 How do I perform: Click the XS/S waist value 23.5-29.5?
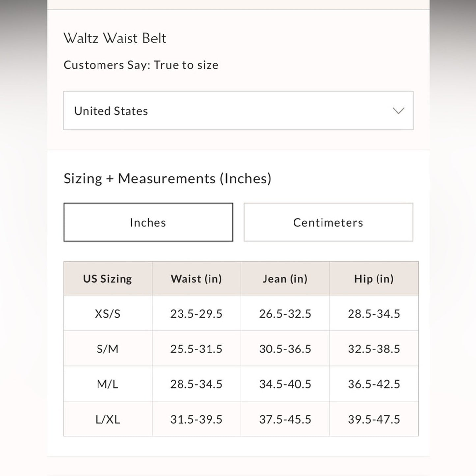tap(196, 314)
